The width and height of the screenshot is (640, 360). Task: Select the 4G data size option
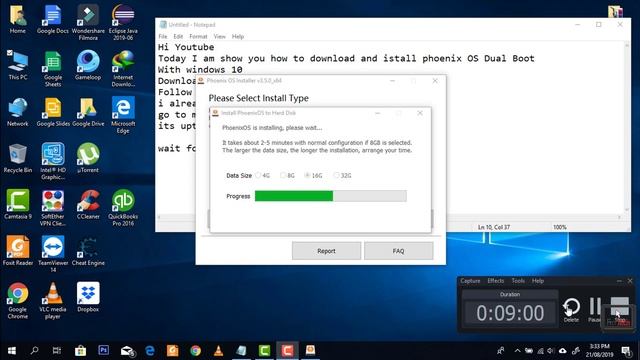[x=262, y=176]
